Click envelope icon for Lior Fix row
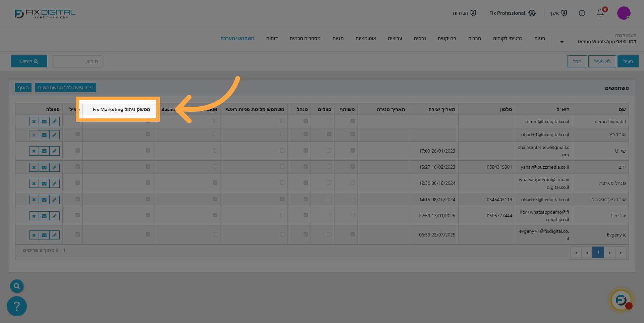Image resolution: width=644 pixels, height=323 pixels. (x=44, y=216)
